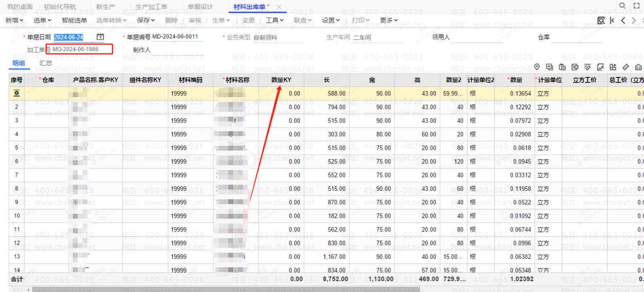Click the document lookup icon beside navigation arrows

coord(601,20)
